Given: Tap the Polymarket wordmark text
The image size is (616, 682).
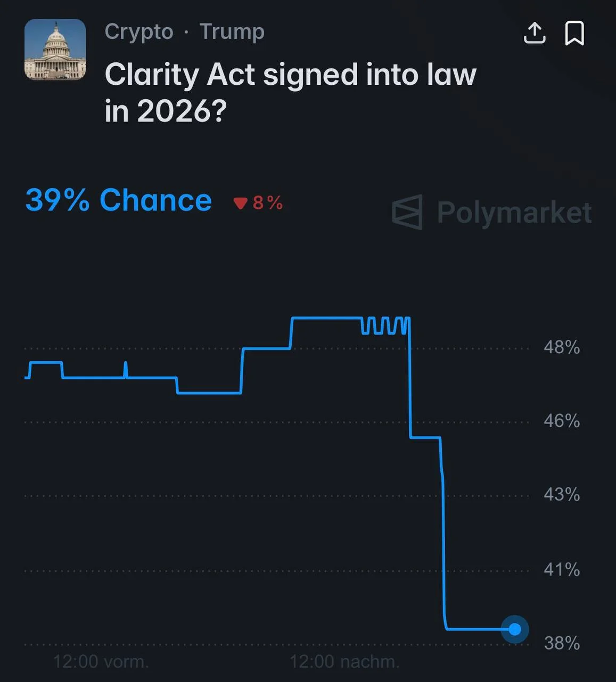Looking at the screenshot, I should point(514,213).
